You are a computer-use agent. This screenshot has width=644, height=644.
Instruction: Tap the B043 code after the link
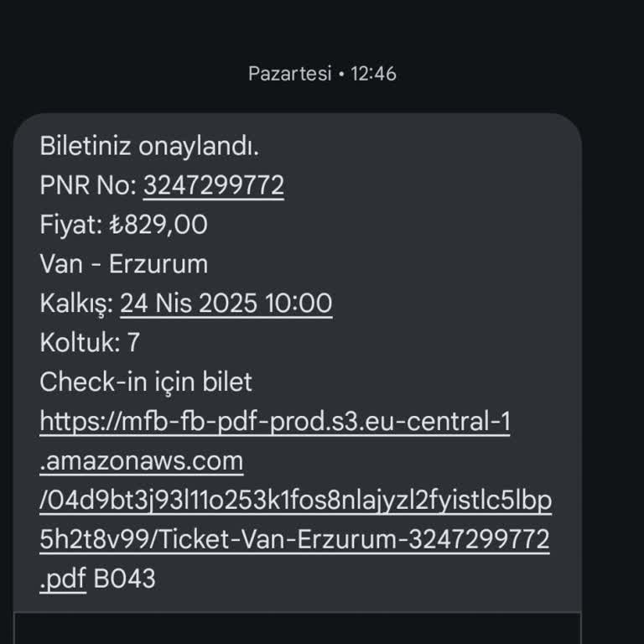124,579
